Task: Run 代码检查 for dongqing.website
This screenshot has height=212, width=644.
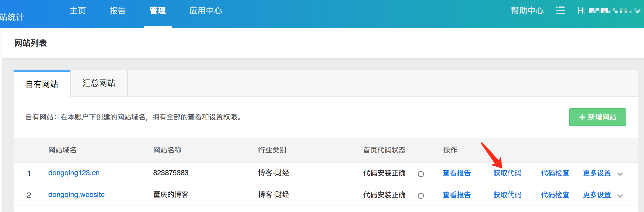Action: (555, 195)
